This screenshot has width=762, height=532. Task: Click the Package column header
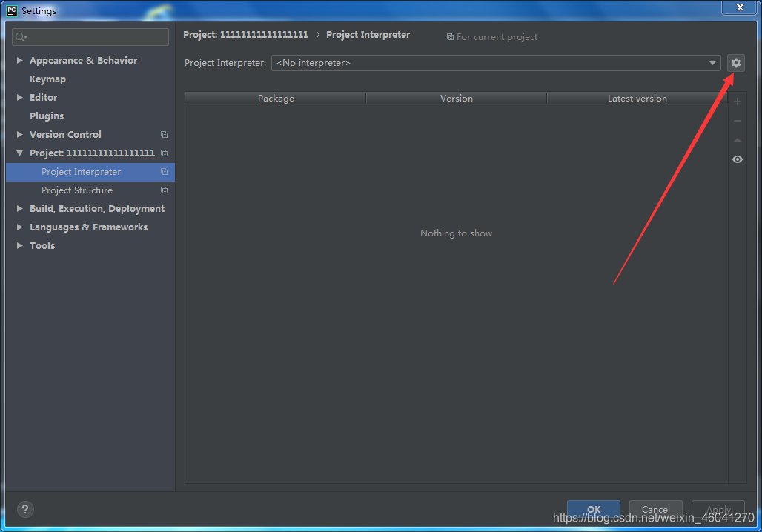[276, 98]
